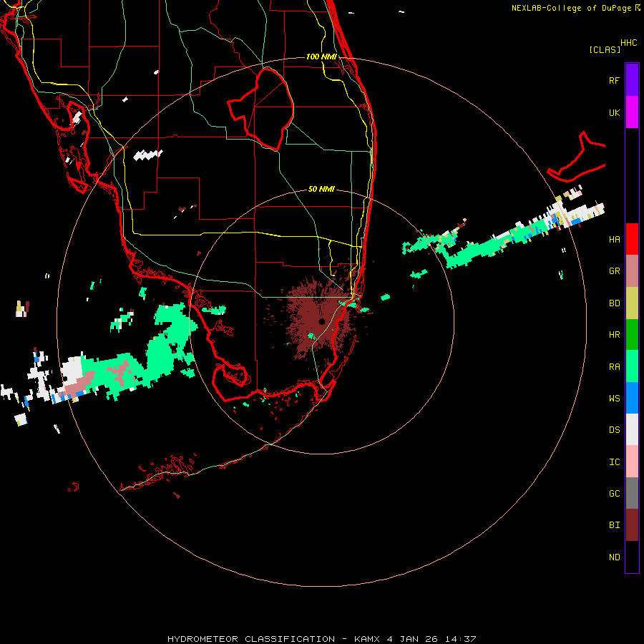This screenshot has width=644, height=644.
Task: Click the UK legend label
Action: click(614, 113)
